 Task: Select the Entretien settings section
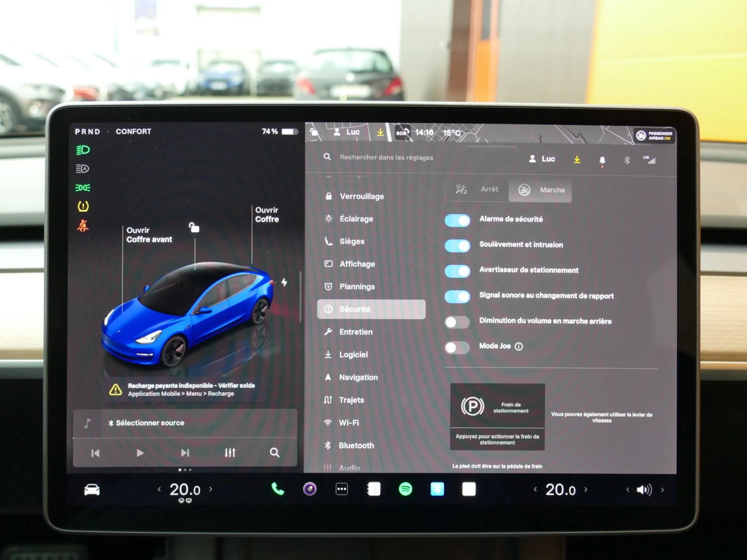pyautogui.click(x=355, y=332)
